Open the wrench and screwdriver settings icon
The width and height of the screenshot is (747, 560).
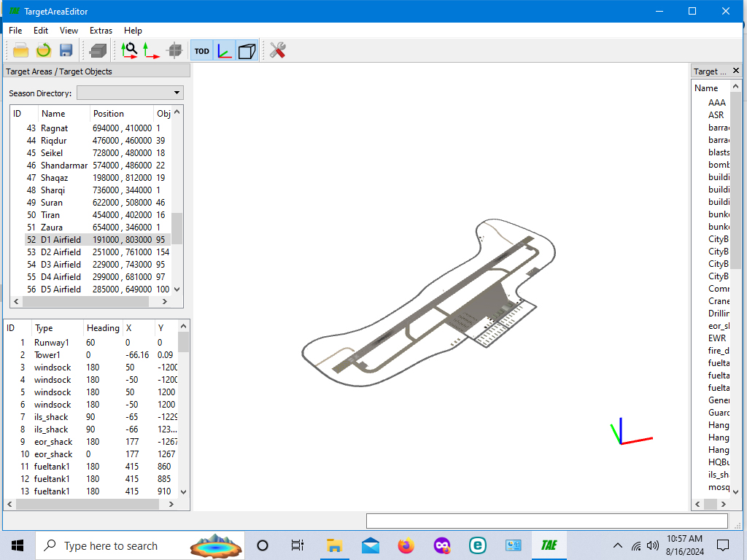pyautogui.click(x=277, y=50)
